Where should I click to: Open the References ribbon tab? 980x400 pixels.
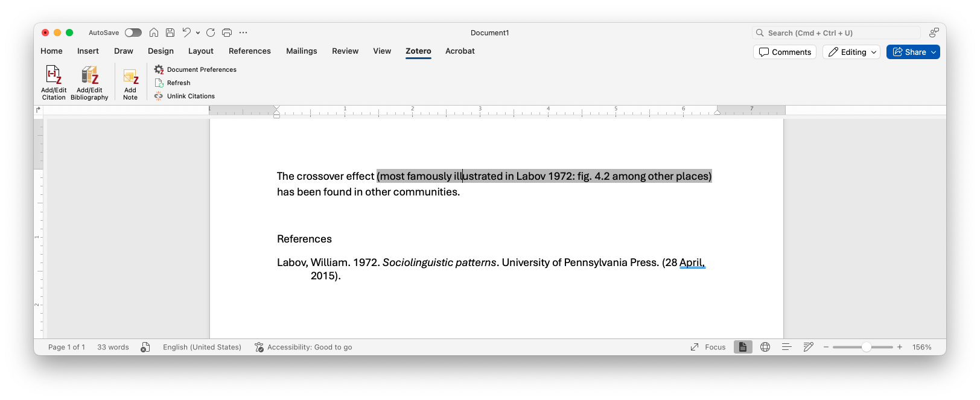249,51
